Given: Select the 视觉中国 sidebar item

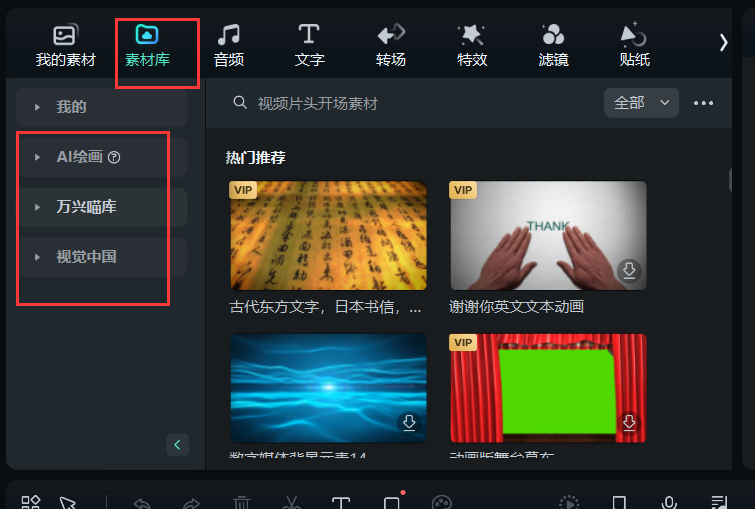Looking at the screenshot, I should click(102, 257).
